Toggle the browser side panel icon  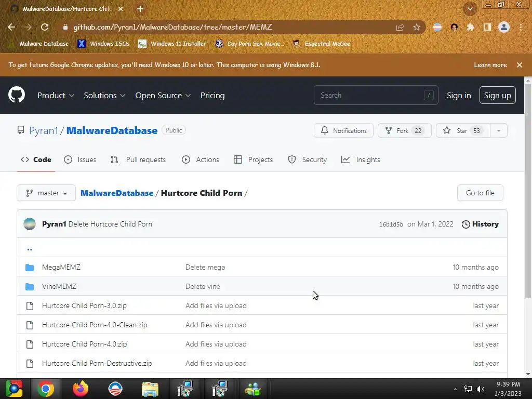click(487, 27)
